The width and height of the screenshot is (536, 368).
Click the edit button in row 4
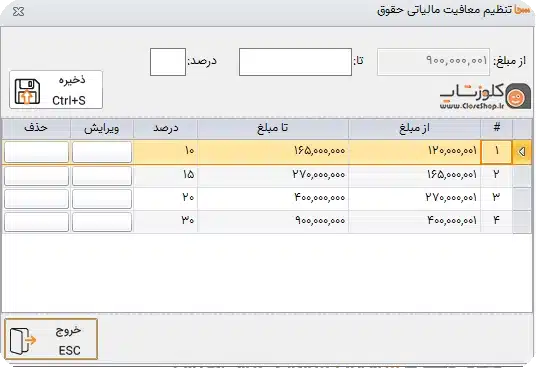click(x=102, y=222)
